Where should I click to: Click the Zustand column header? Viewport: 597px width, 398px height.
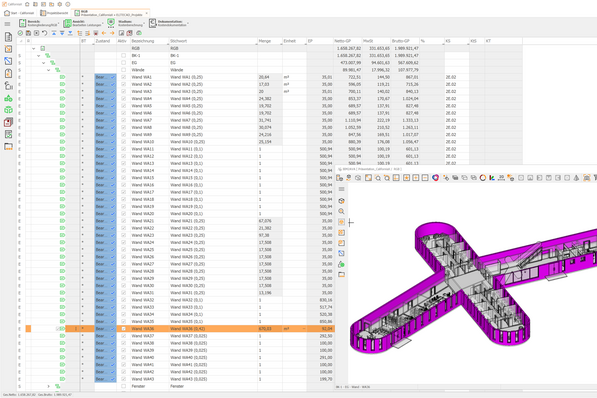click(105, 41)
